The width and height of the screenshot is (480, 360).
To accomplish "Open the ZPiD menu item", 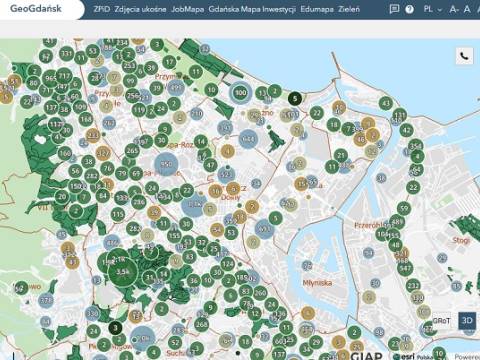I will [x=102, y=9].
